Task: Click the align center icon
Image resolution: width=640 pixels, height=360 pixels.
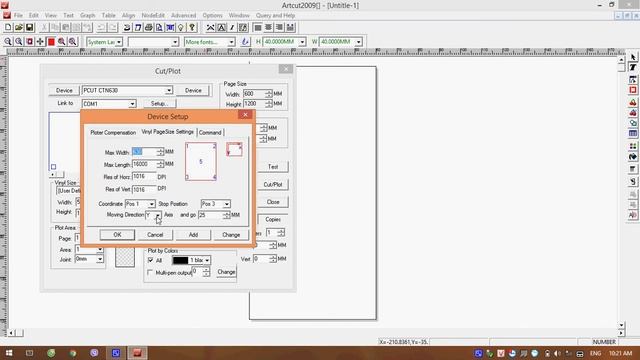Action: click(x=268, y=27)
